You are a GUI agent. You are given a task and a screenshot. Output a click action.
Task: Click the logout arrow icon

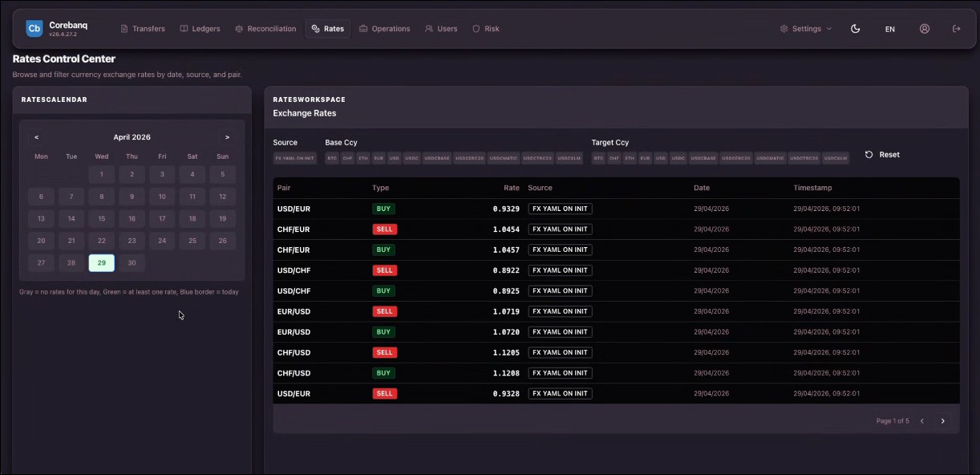956,28
